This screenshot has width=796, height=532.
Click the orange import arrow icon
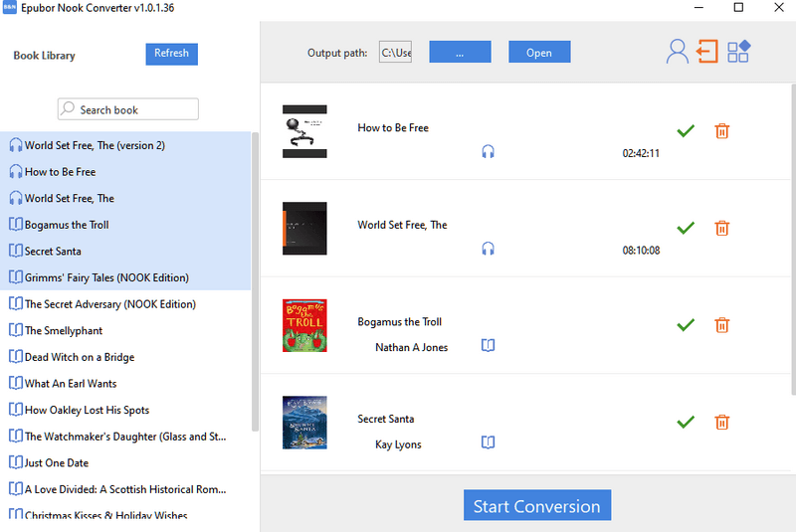(707, 52)
